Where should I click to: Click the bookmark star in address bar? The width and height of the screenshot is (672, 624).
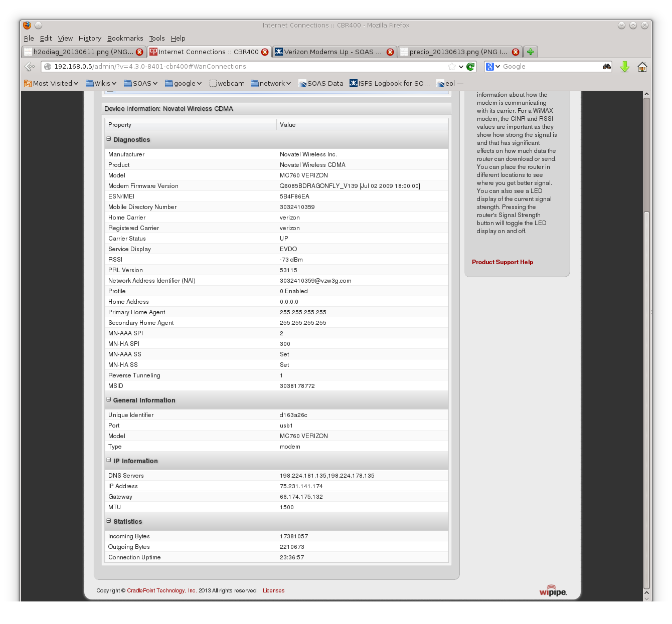coord(452,67)
